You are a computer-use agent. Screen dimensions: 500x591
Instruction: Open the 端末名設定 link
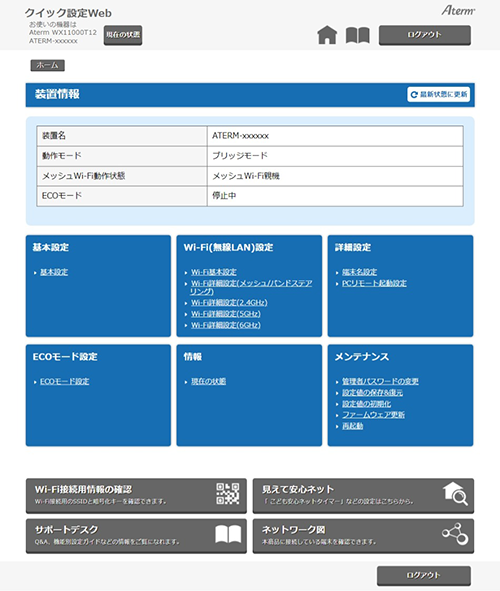(x=359, y=272)
